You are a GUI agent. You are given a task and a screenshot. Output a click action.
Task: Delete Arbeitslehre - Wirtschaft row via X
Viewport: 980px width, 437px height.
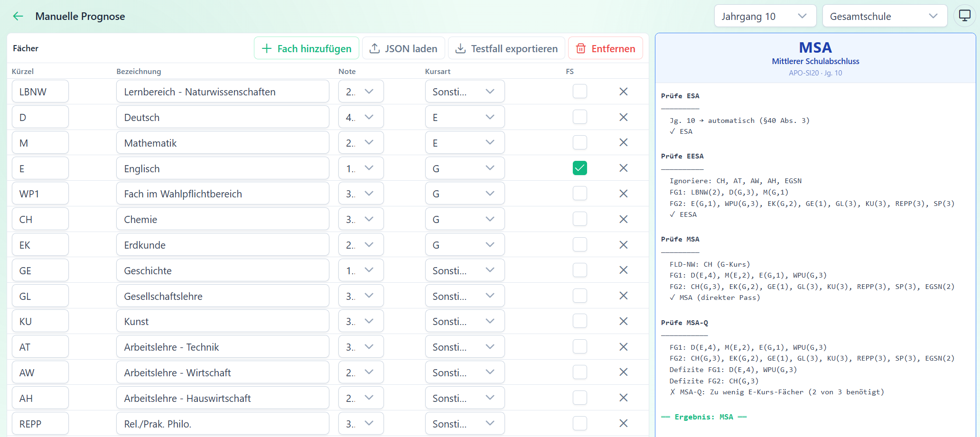624,372
